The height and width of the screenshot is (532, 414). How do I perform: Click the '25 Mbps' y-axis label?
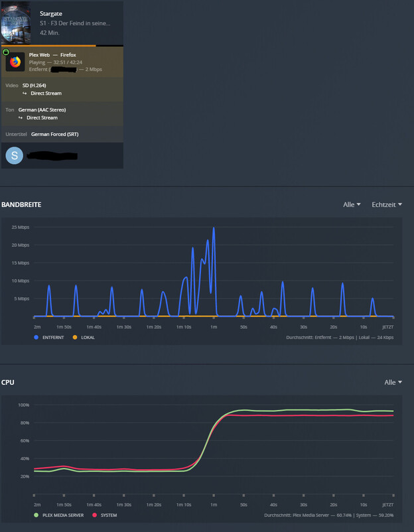[x=21, y=227]
